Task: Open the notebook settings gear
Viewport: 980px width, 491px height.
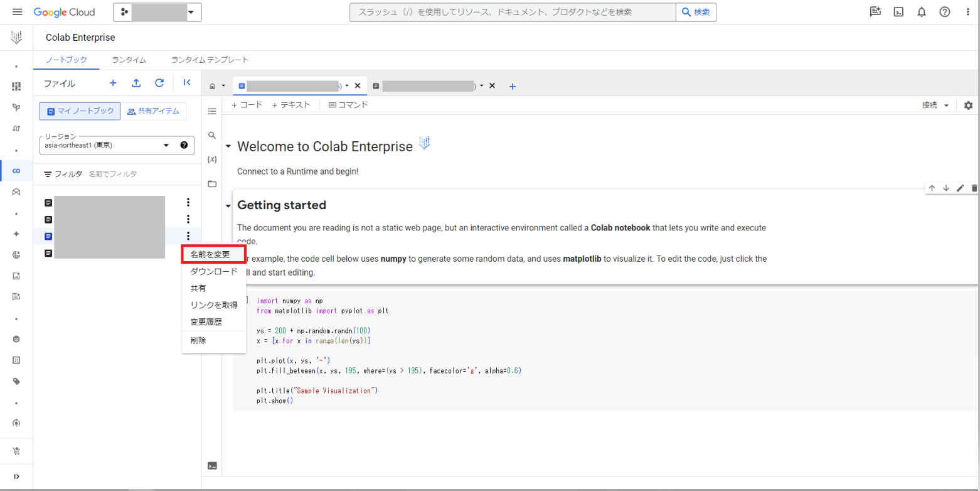Action: pos(968,105)
